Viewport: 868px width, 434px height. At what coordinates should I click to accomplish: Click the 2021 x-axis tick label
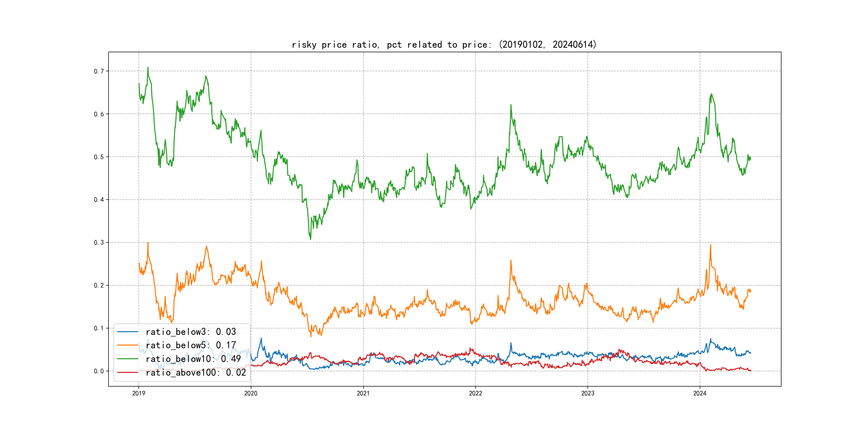click(363, 393)
